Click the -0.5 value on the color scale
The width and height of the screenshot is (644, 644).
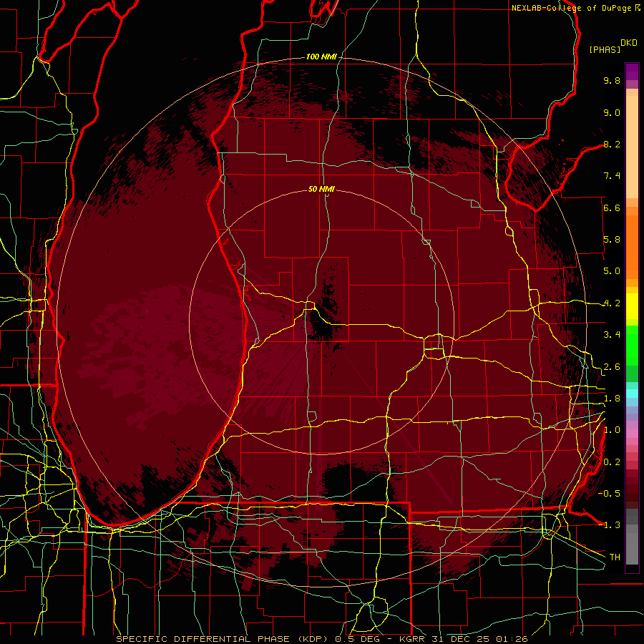pos(609,493)
